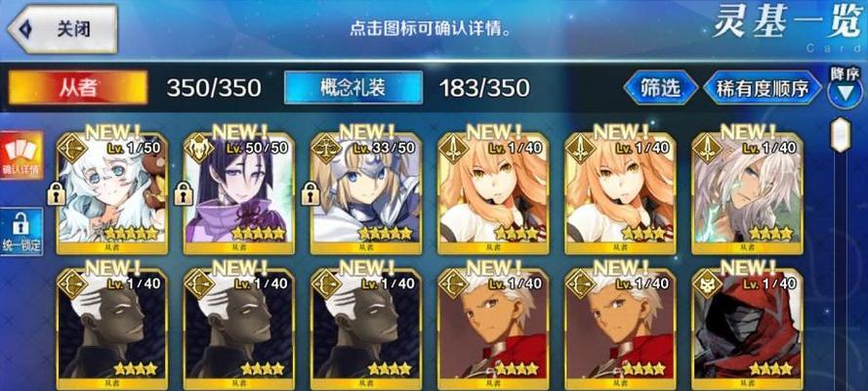Viewport: 868px width, 391px height.
Task: Click the scrollbar handle on right edge
Action: click(x=841, y=135)
